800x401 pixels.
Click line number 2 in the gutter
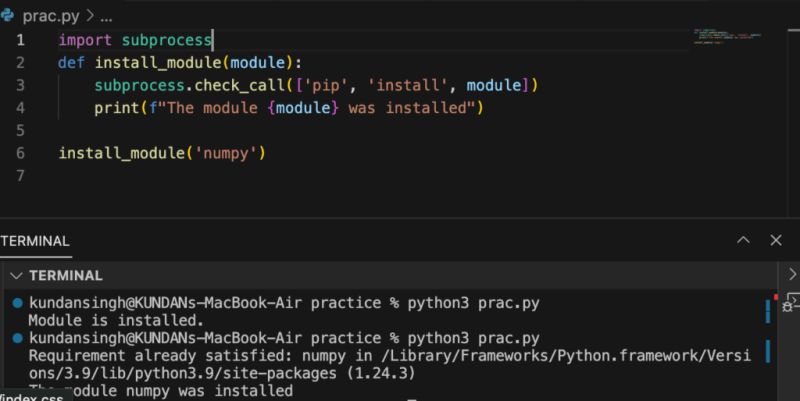(20, 62)
